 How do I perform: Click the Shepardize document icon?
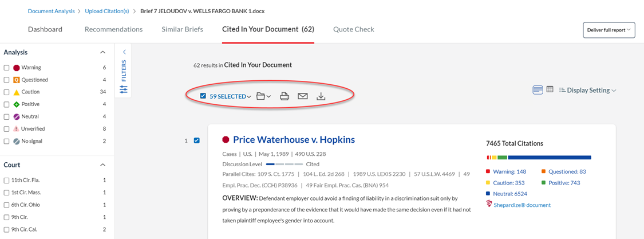489,205
